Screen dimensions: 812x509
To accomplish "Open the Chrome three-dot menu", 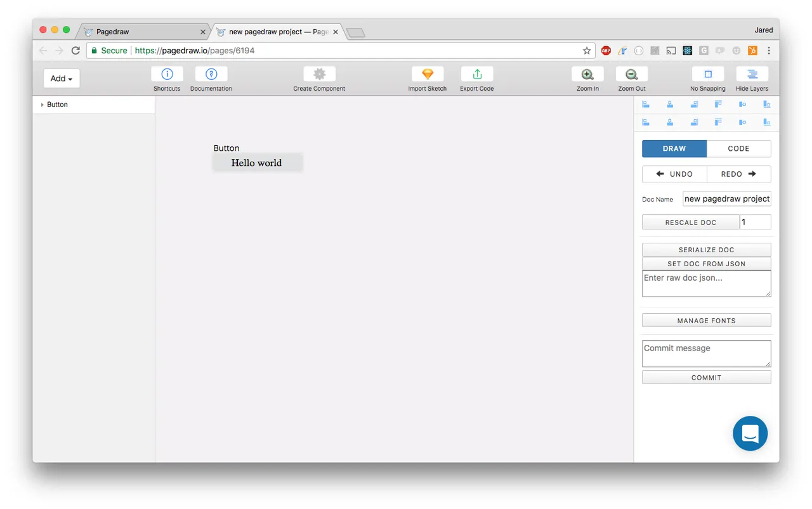I will (x=769, y=51).
